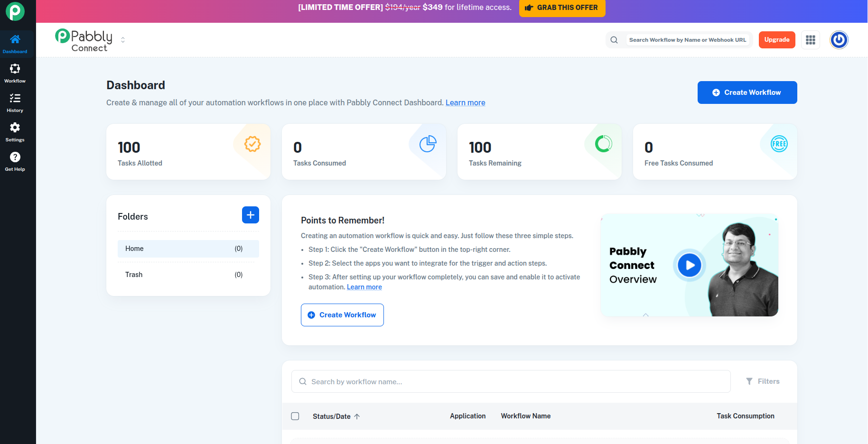The height and width of the screenshot is (444, 868).
Task: Click the green Pabbly P logo icon
Action: click(15, 11)
